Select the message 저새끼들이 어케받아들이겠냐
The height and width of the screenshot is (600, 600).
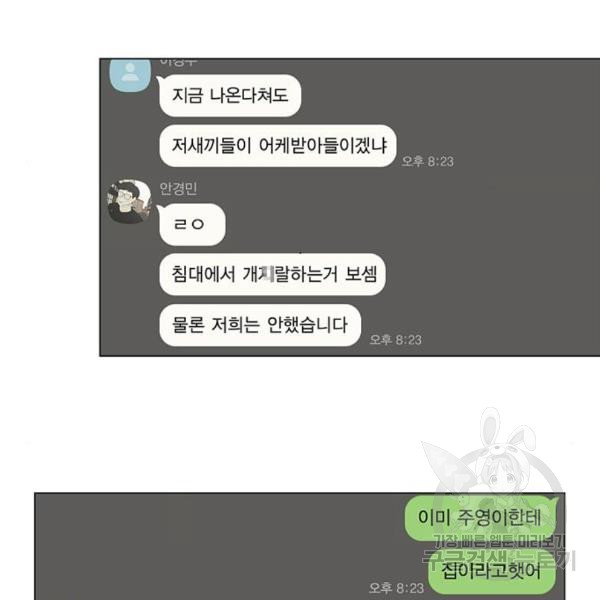(278, 145)
